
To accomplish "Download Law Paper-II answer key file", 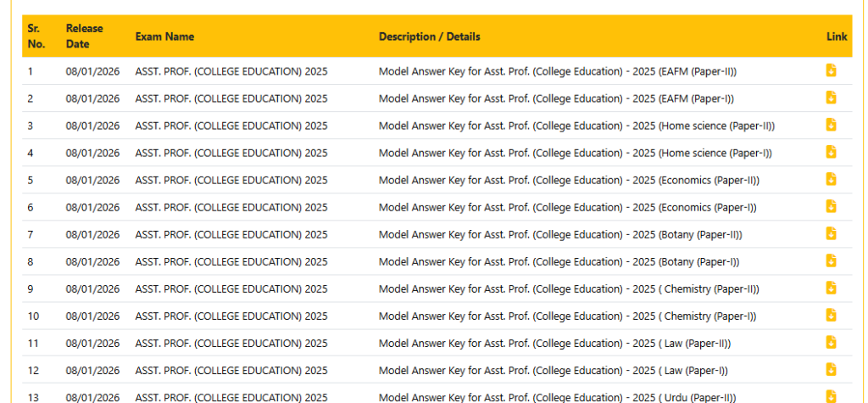I will point(831,342).
